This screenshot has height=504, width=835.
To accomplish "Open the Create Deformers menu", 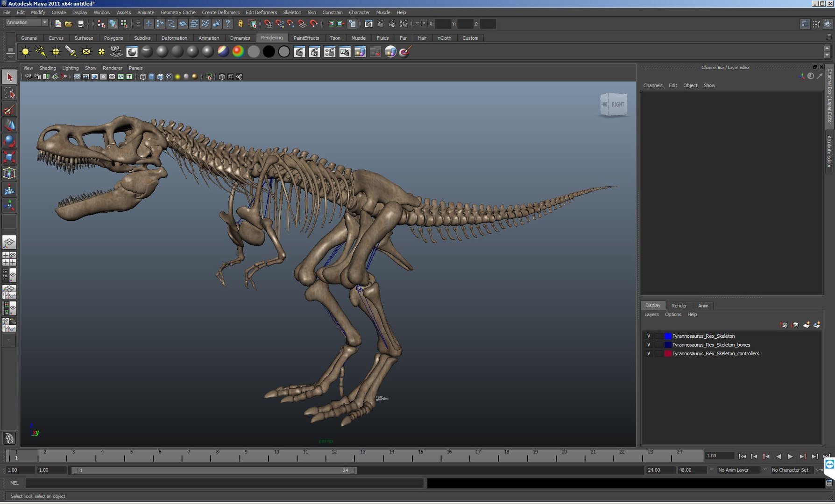I will (220, 13).
